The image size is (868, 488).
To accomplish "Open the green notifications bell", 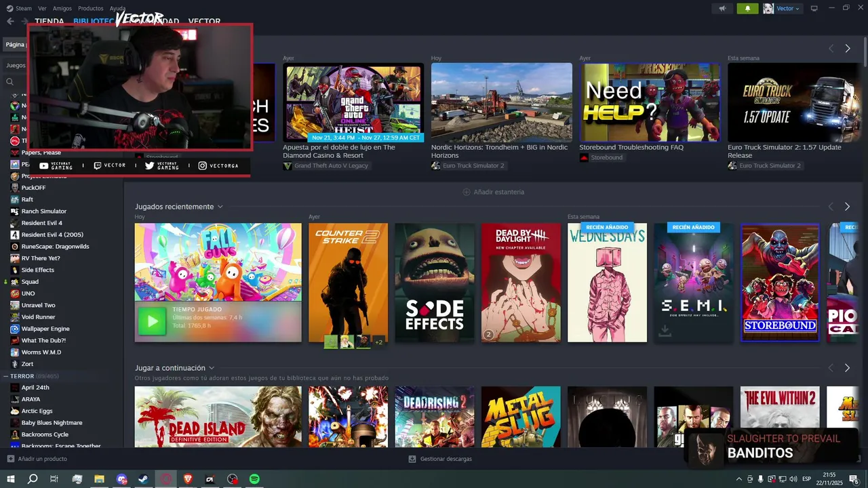I will [x=748, y=8].
